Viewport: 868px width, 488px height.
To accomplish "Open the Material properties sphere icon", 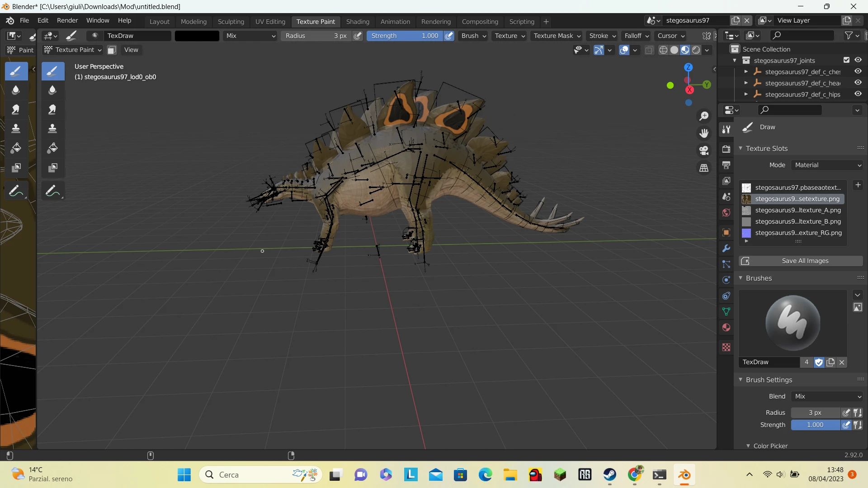I will (x=726, y=327).
